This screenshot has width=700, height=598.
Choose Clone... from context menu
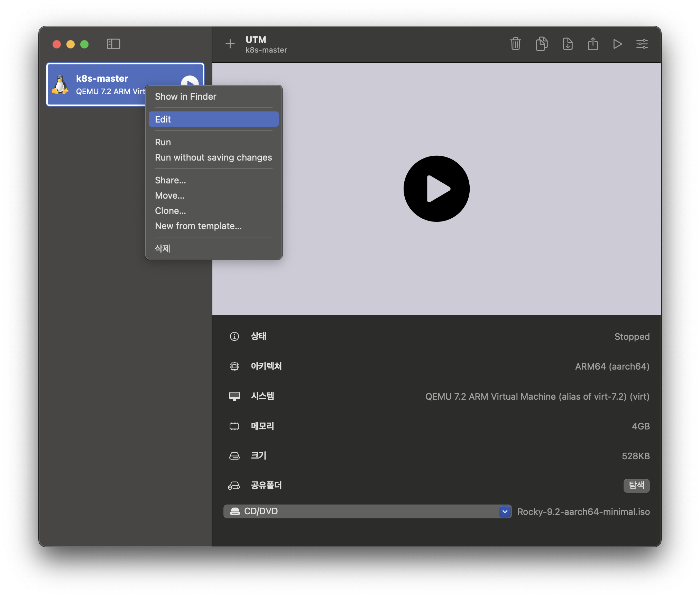pos(171,211)
